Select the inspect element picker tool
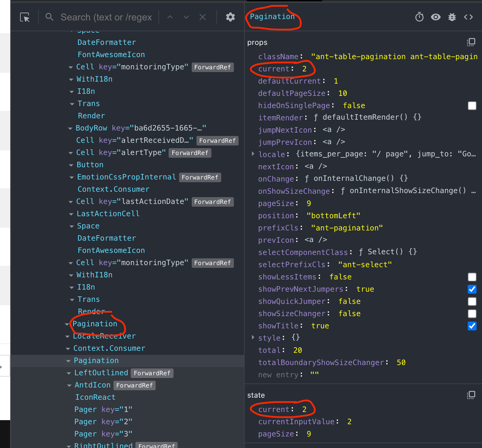482x448 pixels. tap(24, 17)
